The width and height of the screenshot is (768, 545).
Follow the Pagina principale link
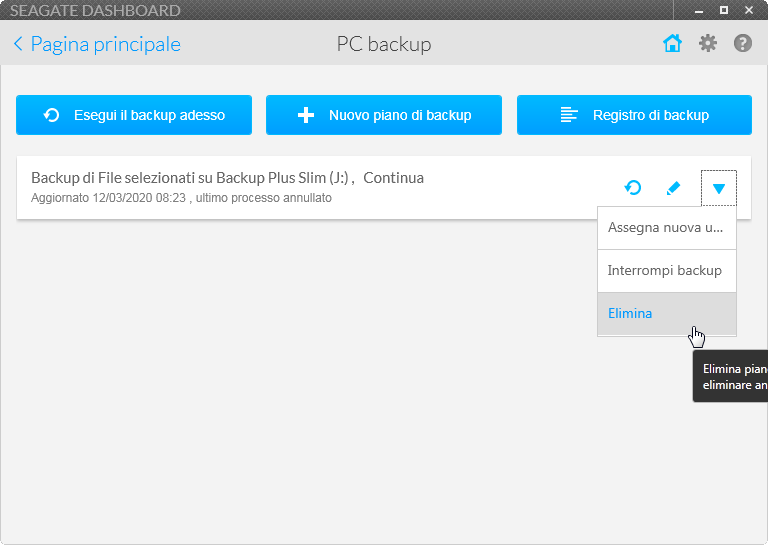105,44
